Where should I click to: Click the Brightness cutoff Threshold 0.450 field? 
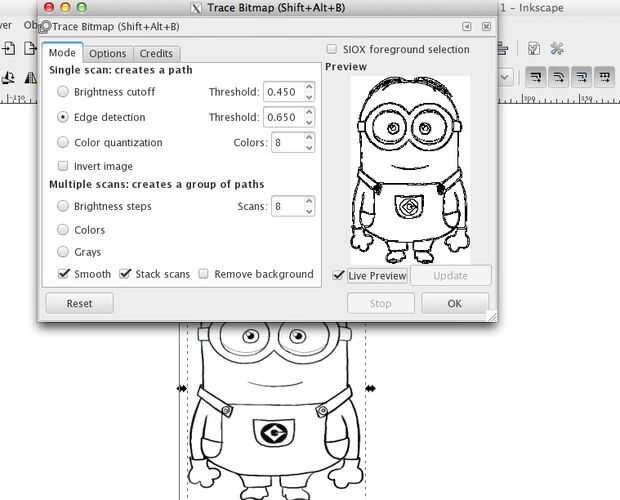point(284,92)
